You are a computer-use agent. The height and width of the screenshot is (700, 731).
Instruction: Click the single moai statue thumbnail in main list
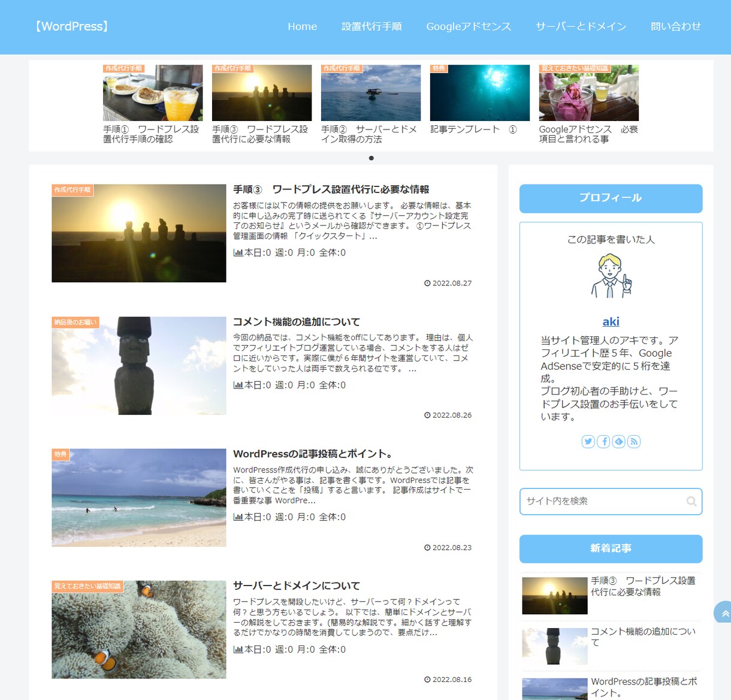139,366
